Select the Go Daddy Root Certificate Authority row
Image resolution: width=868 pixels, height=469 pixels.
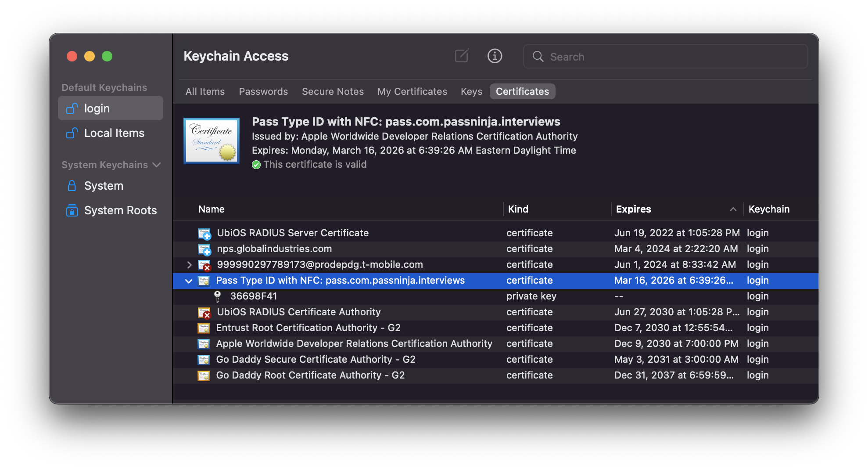[310, 375]
